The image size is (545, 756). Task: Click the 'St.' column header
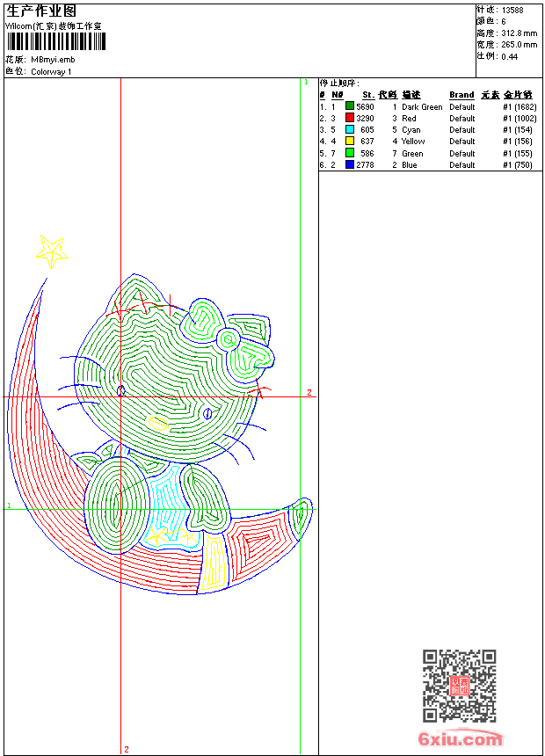368,95
